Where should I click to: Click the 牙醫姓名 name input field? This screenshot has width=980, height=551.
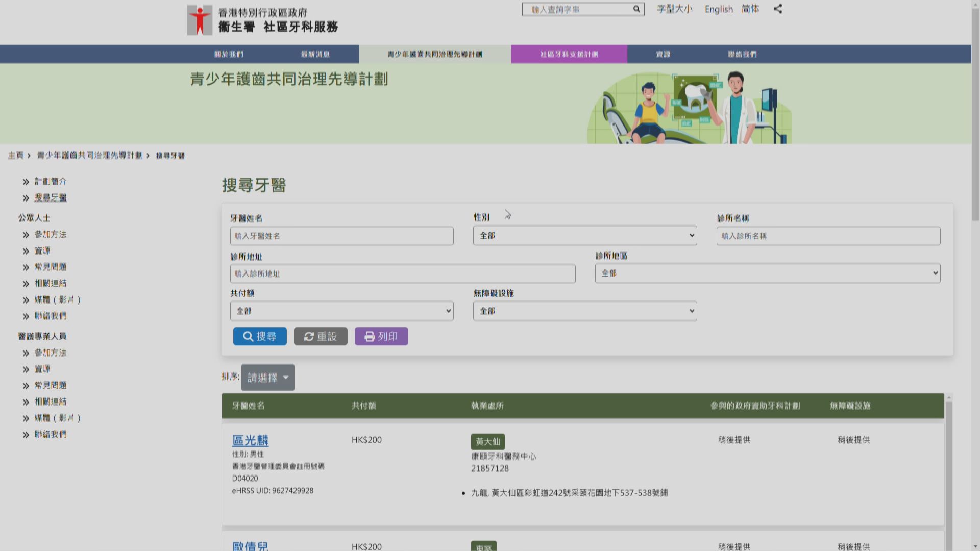pos(340,236)
